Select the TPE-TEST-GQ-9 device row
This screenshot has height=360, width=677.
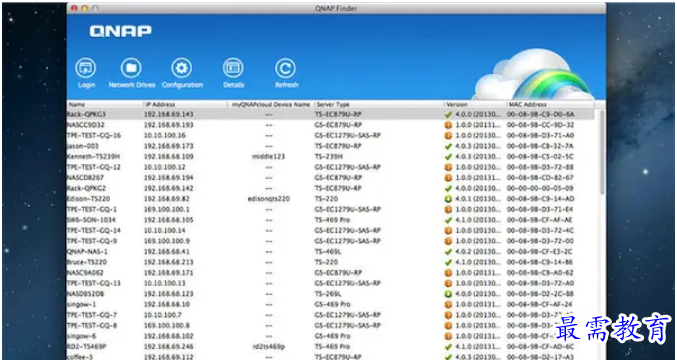[x=331, y=241]
